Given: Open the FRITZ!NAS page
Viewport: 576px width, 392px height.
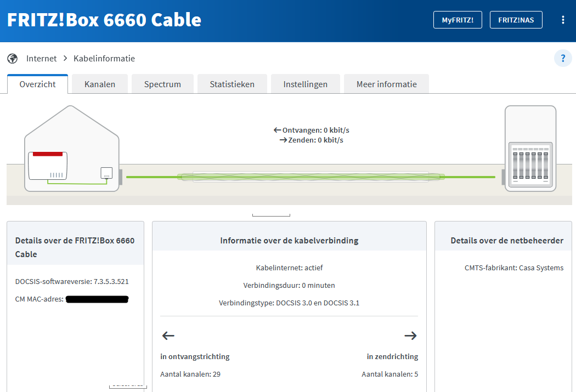Looking at the screenshot, I should coord(516,20).
